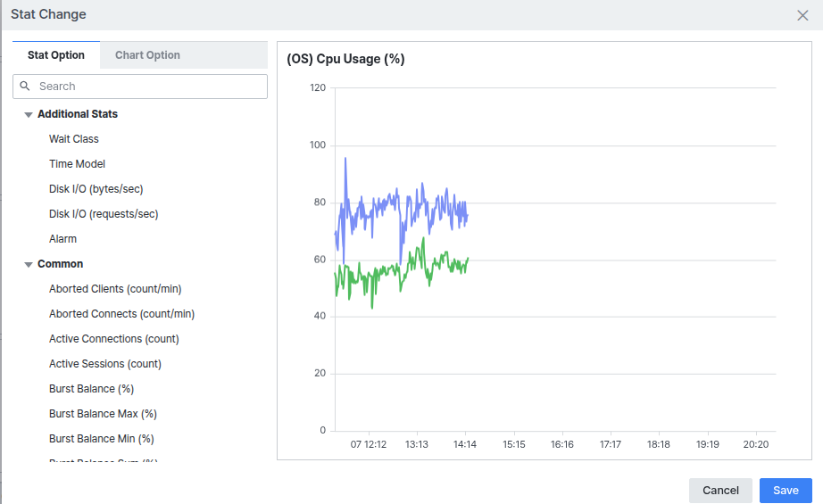Screen dimensions: 823x504
Task: Collapse the Additional Stats group
Action: pyautogui.click(x=29, y=114)
